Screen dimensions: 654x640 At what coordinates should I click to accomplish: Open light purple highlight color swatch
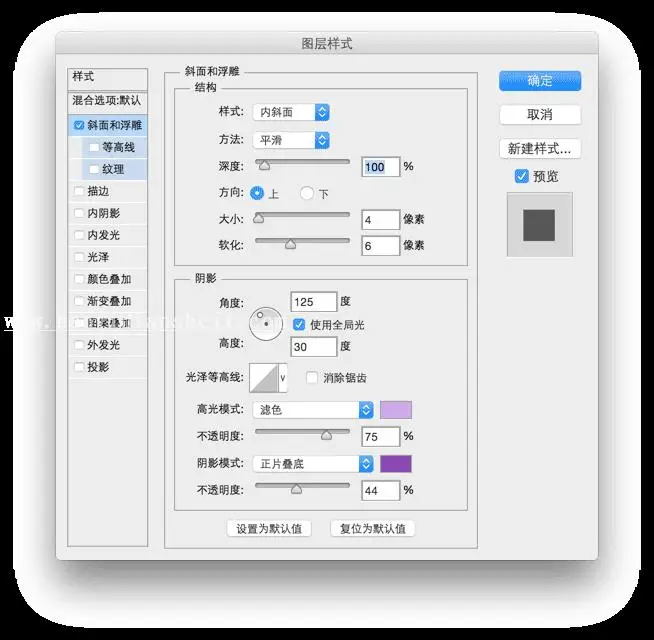click(396, 410)
